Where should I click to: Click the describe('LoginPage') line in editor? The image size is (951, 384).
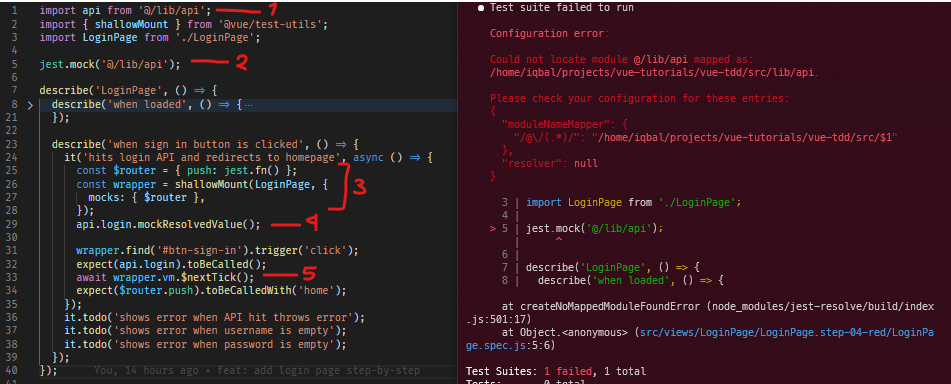pyautogui.click(x=128, y=91)
